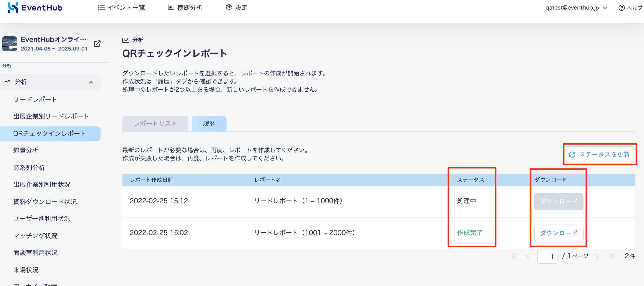The image size is (644, 286).
Task: Open ユーザー別利用状況 in the sidebar
Action: (x=42, y=218)
